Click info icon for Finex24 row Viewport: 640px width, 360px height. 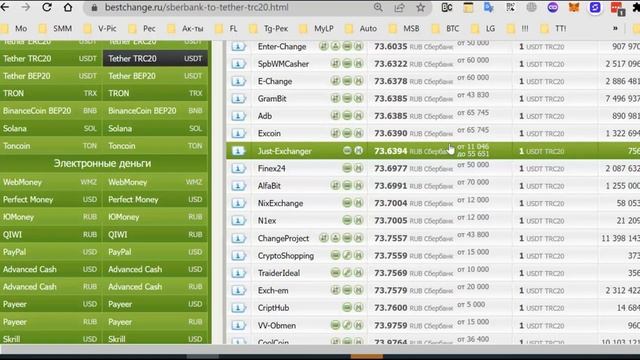point(238,169)
